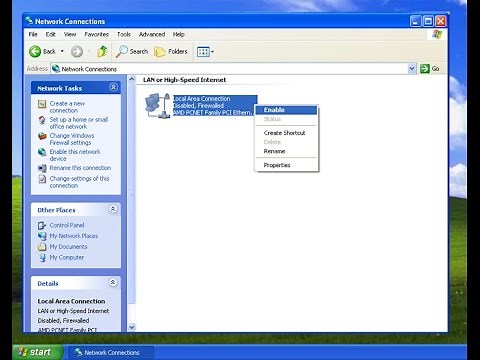The image size is (480, 360).
Task: Click the LAN or High-Speed Internet group header
Action: coord(184,80)
